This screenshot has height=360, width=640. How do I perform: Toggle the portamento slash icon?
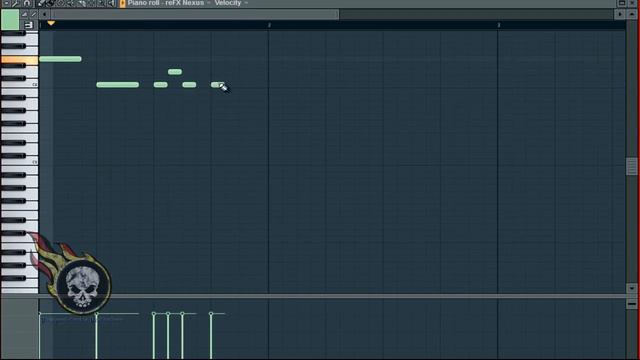34,14
